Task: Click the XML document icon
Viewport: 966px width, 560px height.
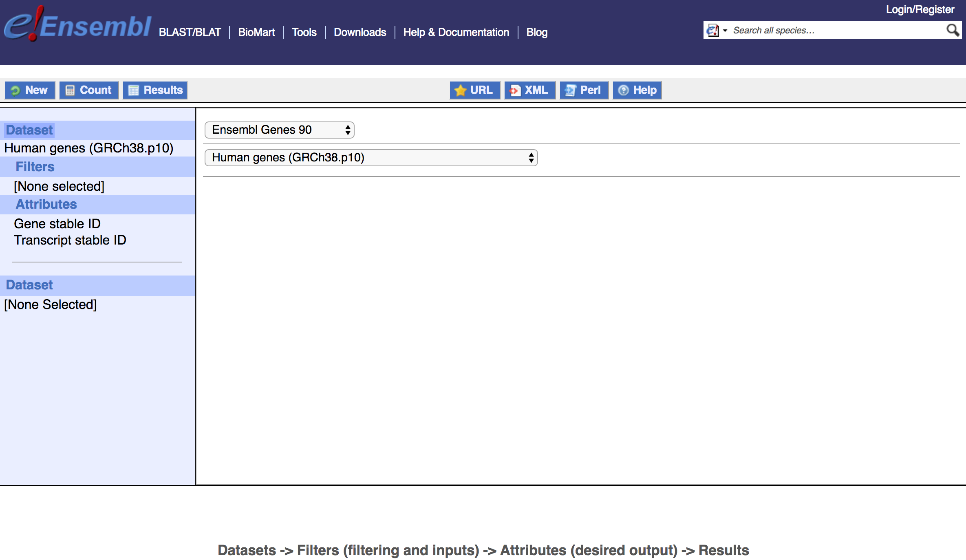Action: [515, 90]
